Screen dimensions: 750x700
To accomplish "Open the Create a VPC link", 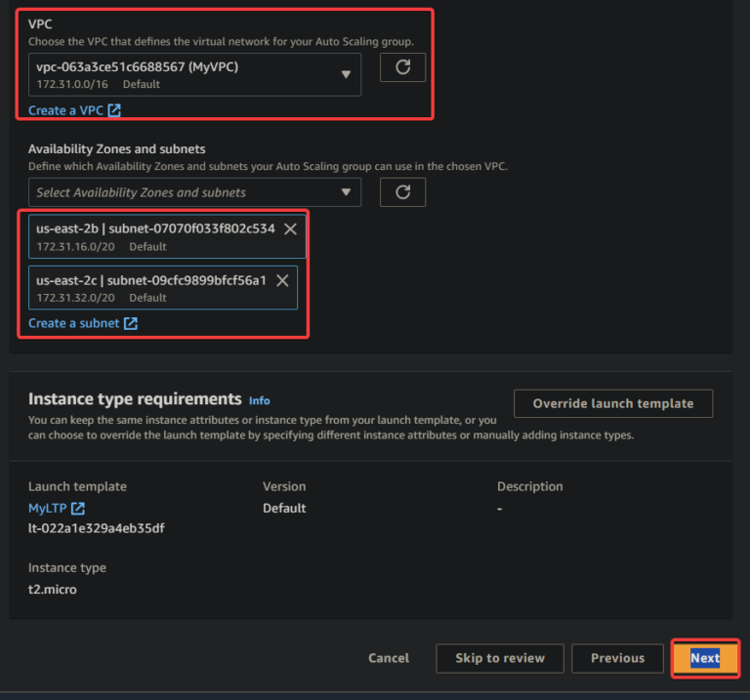I will [x=65, y=110].
